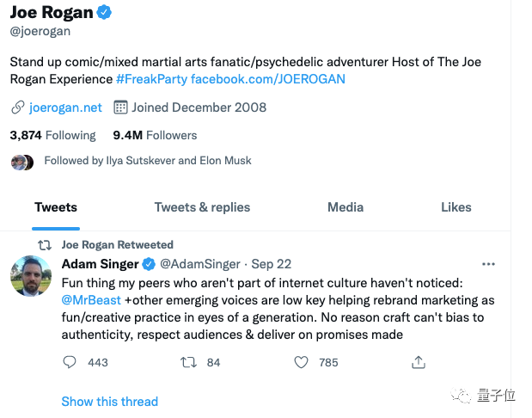Open the joerogan.net website link
The image size is (532, 418).
65,108
